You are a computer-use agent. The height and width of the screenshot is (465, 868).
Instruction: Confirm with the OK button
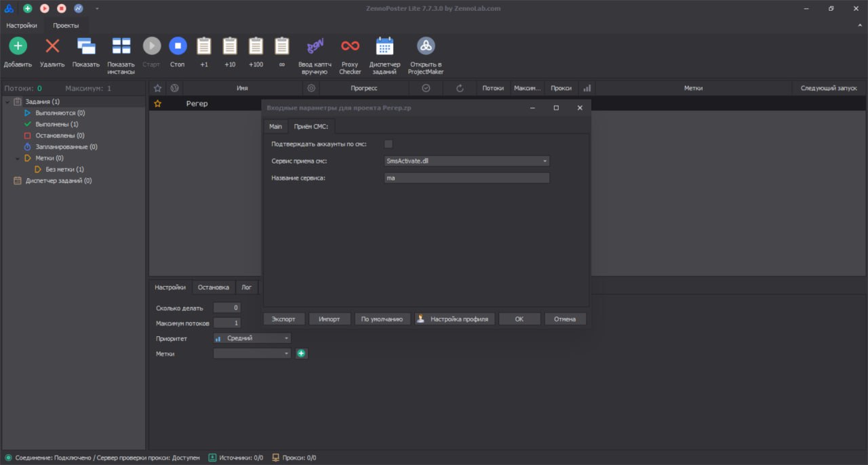(x=519, y=319)
